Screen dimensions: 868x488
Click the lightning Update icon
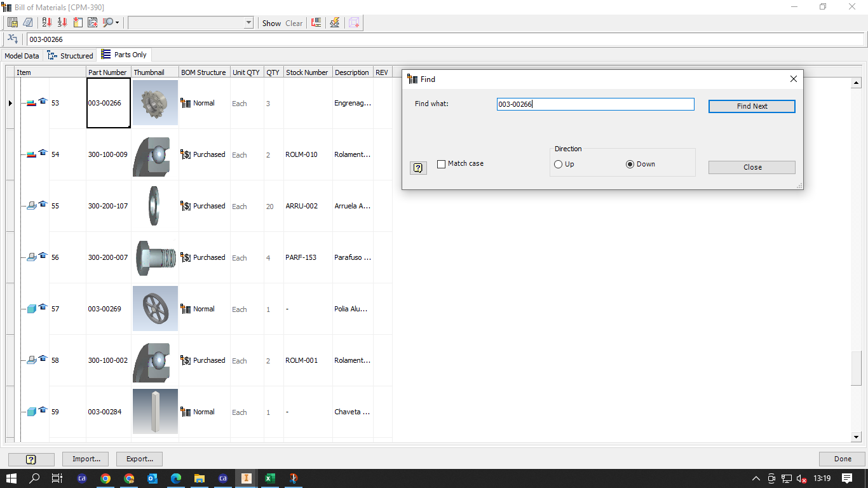point(334,22)
